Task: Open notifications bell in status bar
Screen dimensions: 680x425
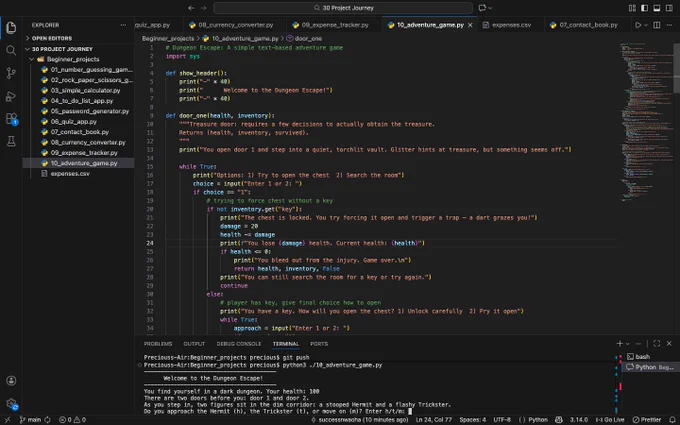Action: coord(672,419)
